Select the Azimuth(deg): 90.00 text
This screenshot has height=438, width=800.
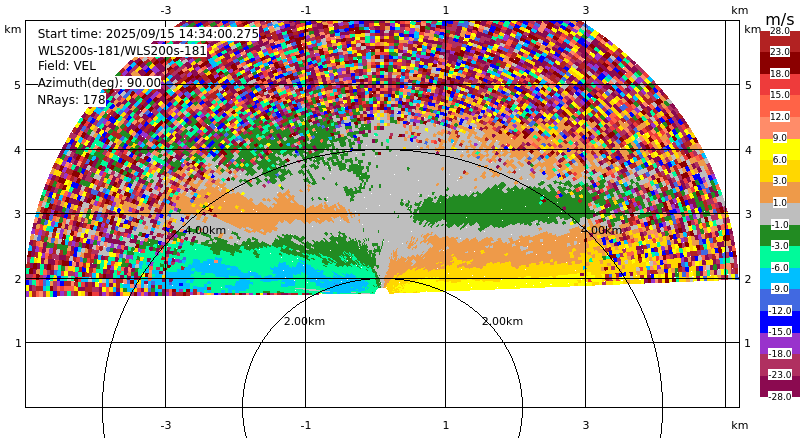click(99, 83)
